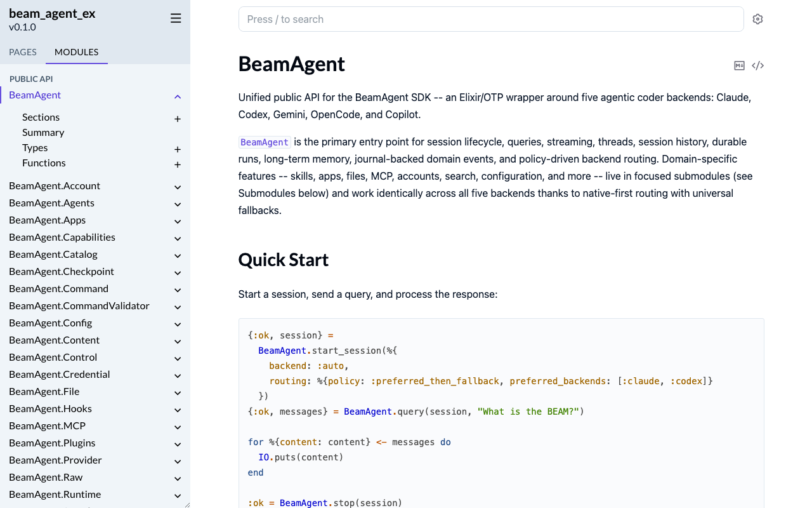812x508 pixels.
Task: Expand Sections with its plus icon
Action: click(x=177, y=118)
